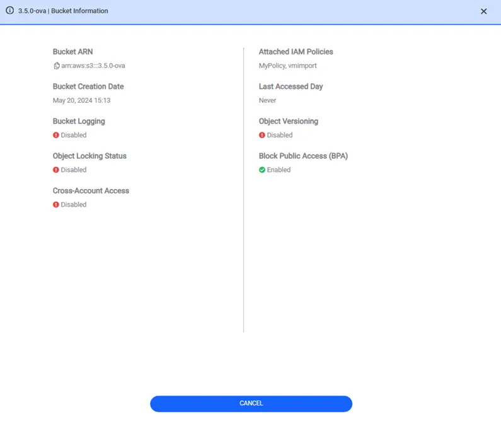Select the arn:aws:s3:::3.5.0-ova text
Screen dimensions: 501x448
coord(93,66)
